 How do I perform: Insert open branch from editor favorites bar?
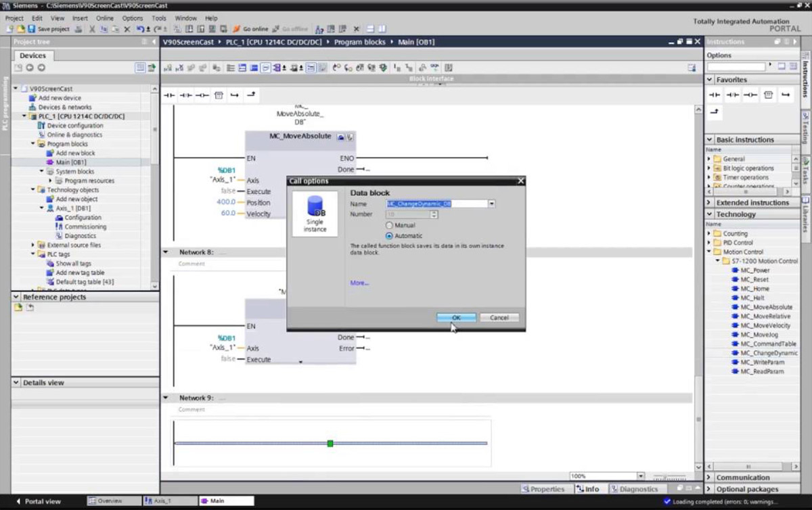(x=234, y=95)
